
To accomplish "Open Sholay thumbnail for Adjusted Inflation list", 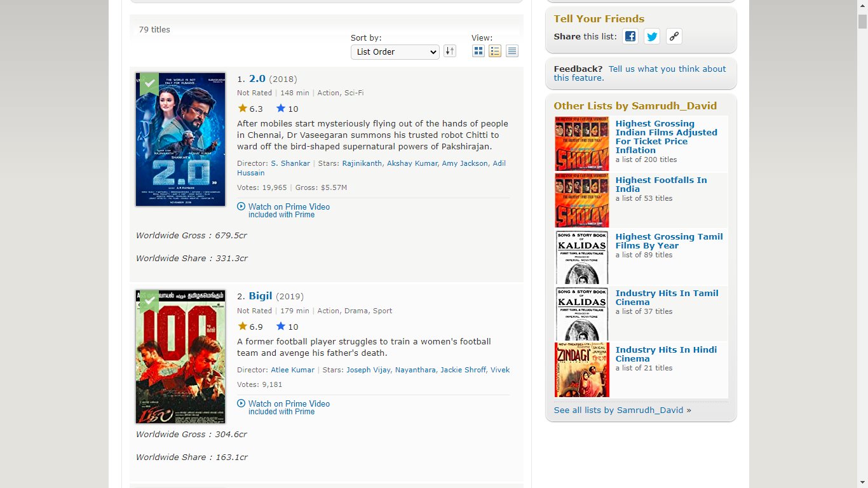I will point(581,144).
